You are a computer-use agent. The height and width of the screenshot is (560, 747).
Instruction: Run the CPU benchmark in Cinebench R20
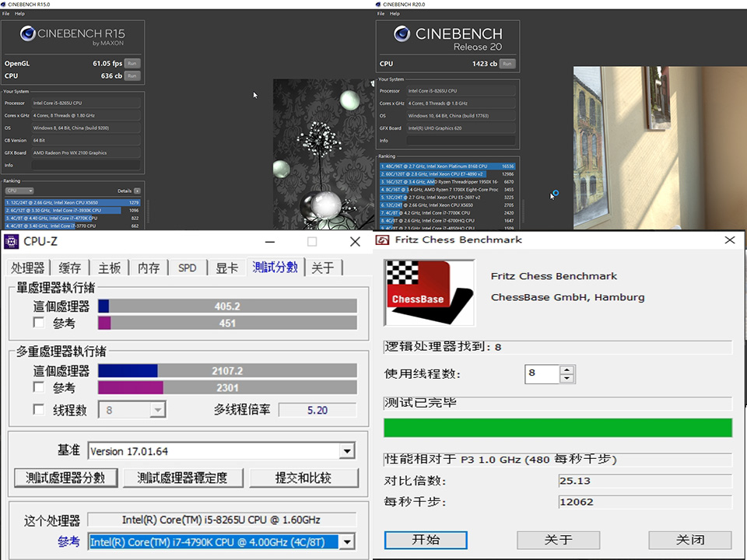coord(507,64)
